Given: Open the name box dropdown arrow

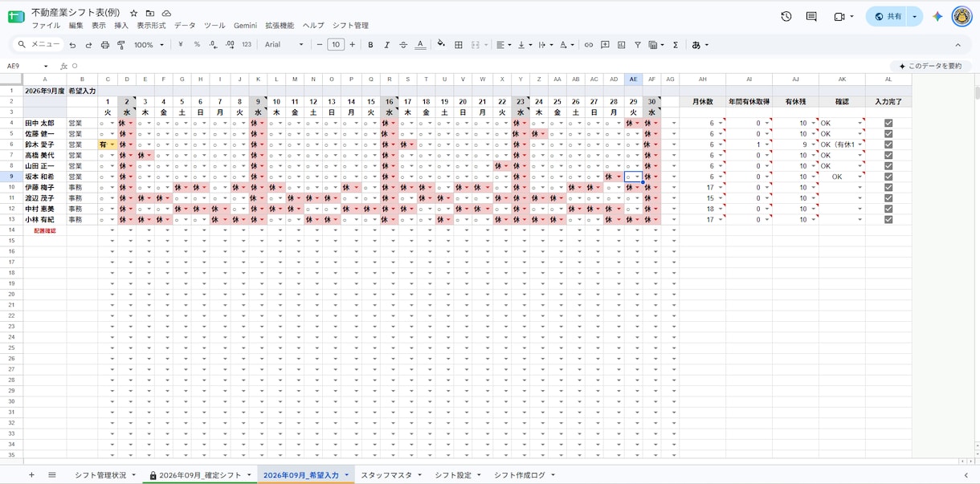Looking at the screenshot, I should pyautogui.click(x=46, y=67).
